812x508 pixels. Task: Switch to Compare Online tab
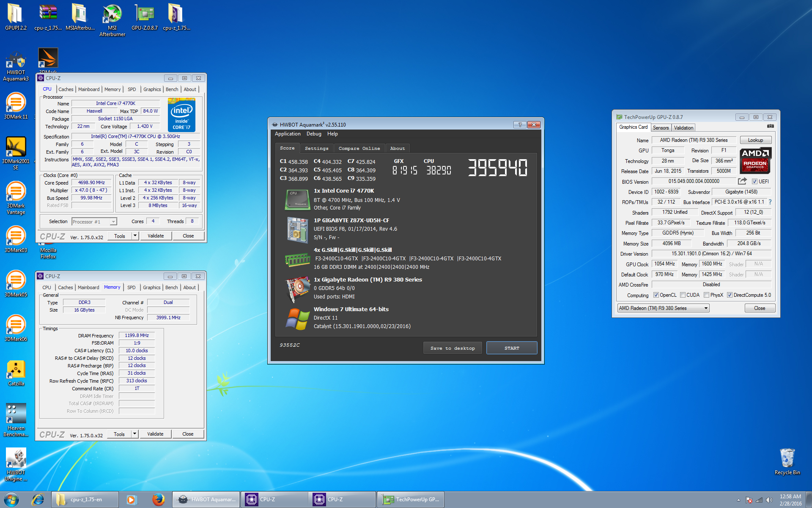click(x=359, y=148)
